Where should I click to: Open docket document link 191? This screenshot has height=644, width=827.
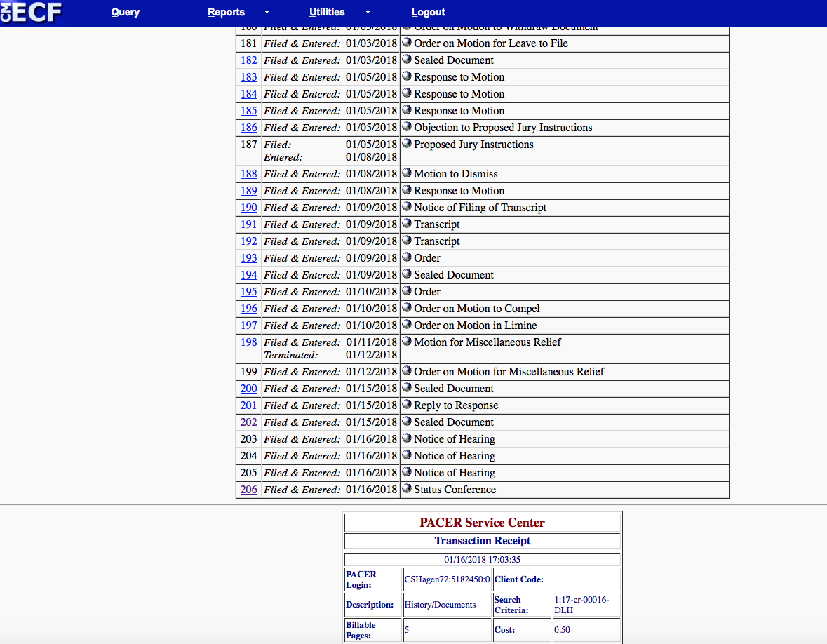click(249, 224)
